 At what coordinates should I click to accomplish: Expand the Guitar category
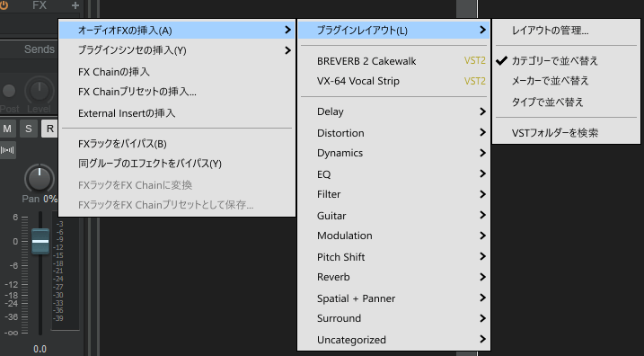click(x=393, y=216)
